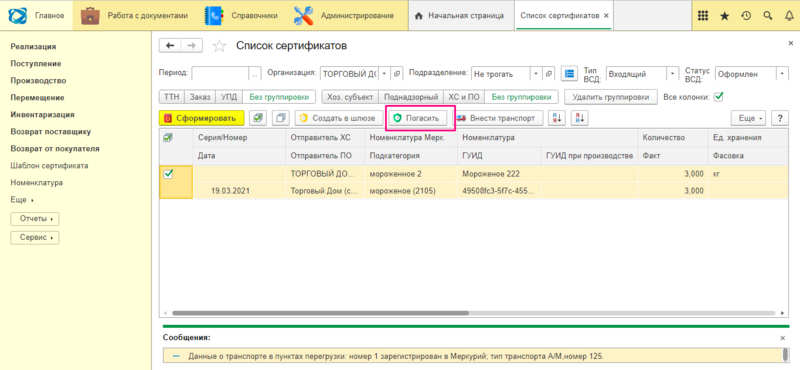Click the search magnifier in top bar
This screenshot has height=370, width=800.
(767, 16)
